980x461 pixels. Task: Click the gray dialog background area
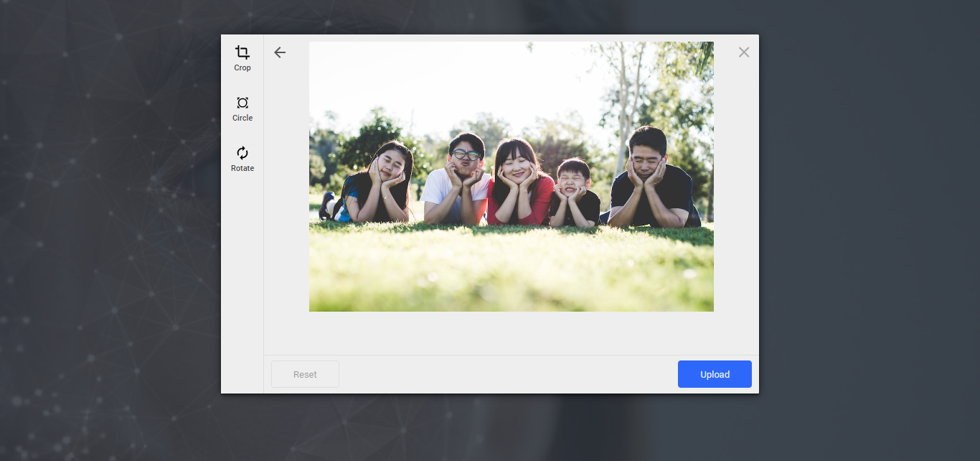coord(511,334)
